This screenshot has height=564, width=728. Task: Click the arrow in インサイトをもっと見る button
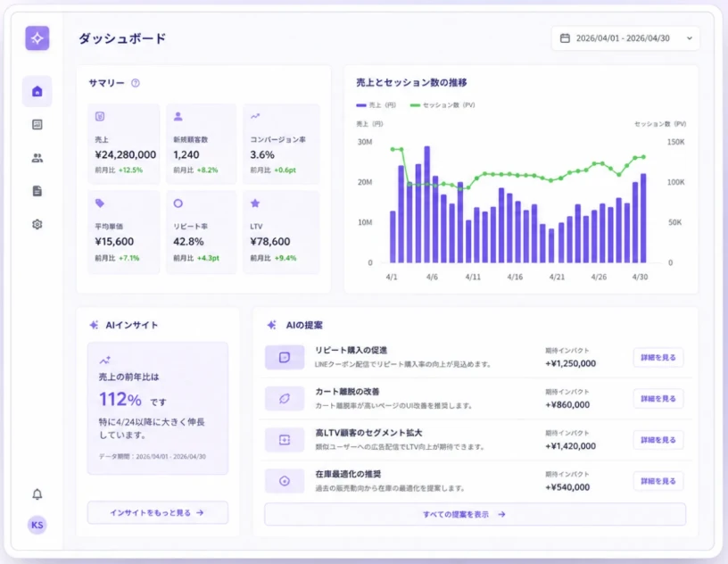pyautogui.click(x=200, y=513)
